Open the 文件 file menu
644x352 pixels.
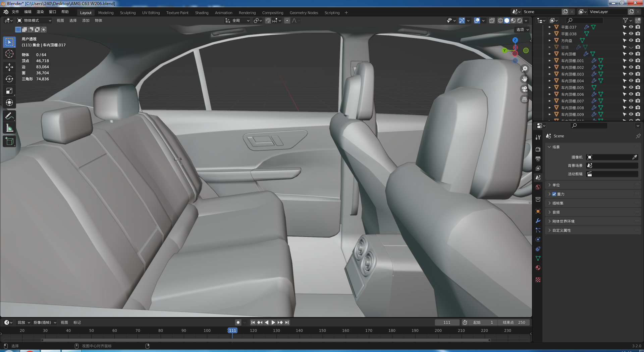[x=15, y=12]
